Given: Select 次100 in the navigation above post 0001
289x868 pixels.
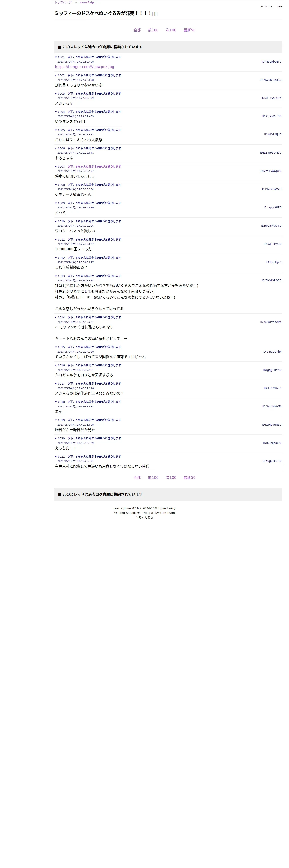Looking at the screenshot, I should click(x=171, y=30).
